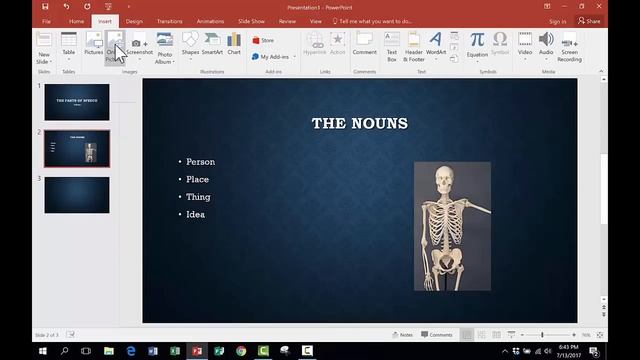640x360 pixels.
Task: Open Ribbon Display Options
Action: 547,7
